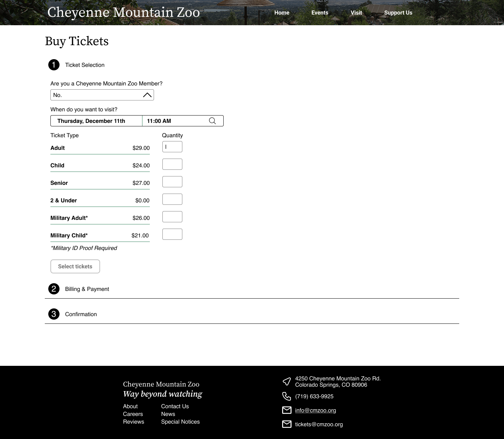Focus the Senior ticket quantity field

(172, 182)
